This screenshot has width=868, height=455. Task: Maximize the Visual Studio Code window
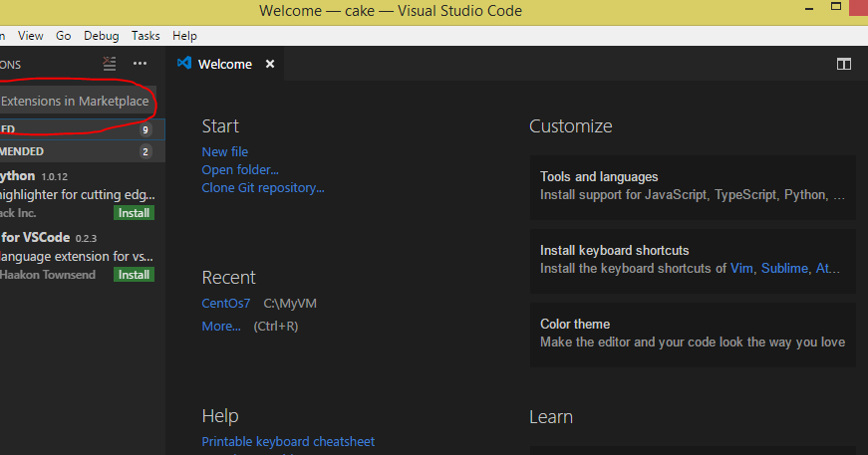click(x=836, y=7)
